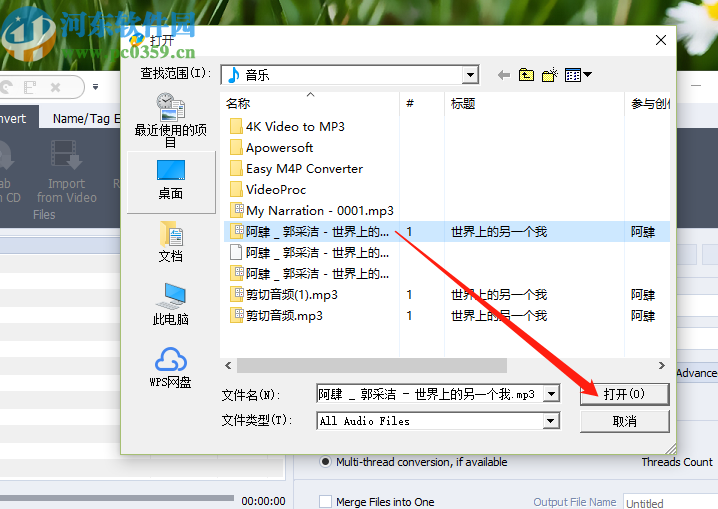Expand the 文件名 filename dropdown
The image size is (718, 509).
(551, 394)
